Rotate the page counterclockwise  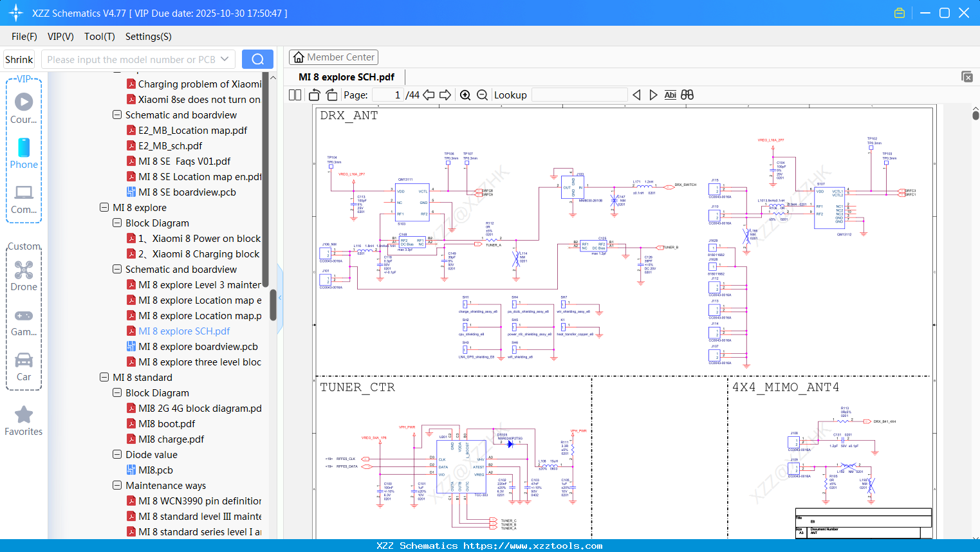315,95
